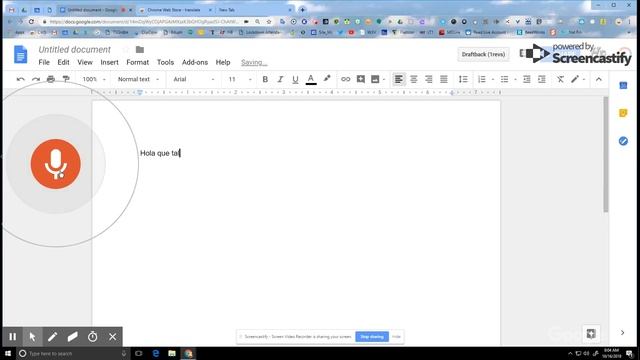This screenshot has height=360, width=640.
Task: Click the Docs home icon
Action: [20, 54]
